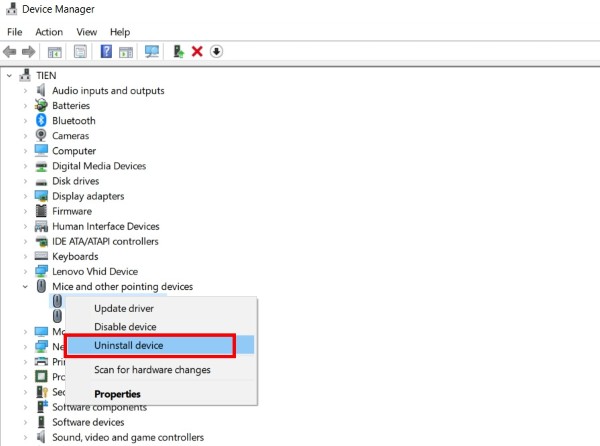The image size is (600, 446).
Task: Click the Cameras icon in the device tree
Action: (41, 136)
